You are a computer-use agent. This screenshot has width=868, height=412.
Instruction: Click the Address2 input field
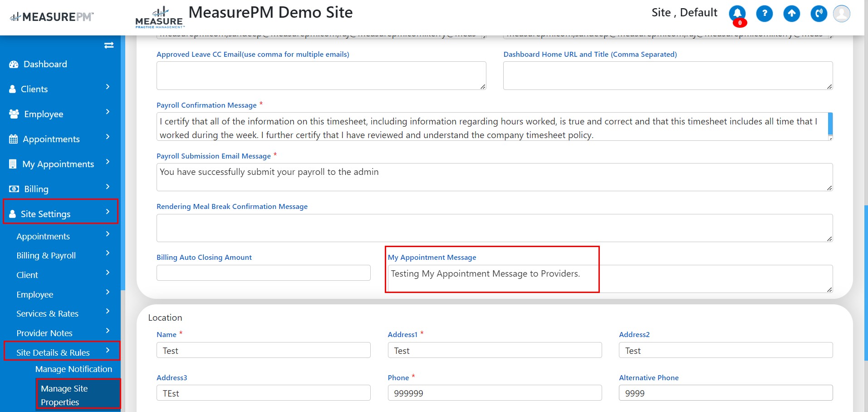point(726,350)
